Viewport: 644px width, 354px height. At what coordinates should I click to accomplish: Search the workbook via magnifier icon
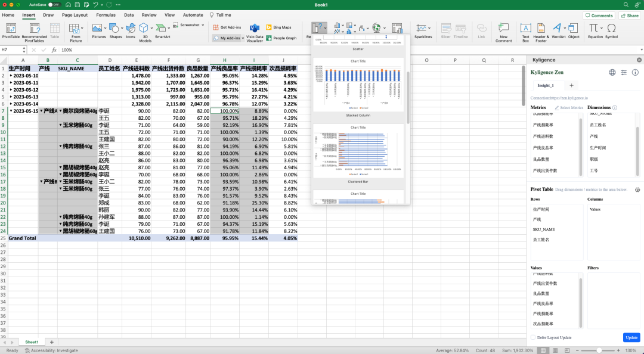626,5
